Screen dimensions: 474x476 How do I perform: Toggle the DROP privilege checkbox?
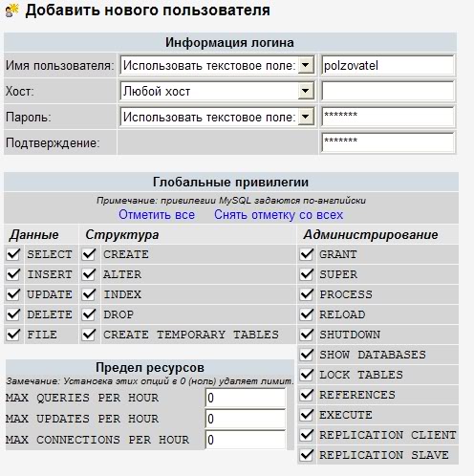[x=89, y=314]
